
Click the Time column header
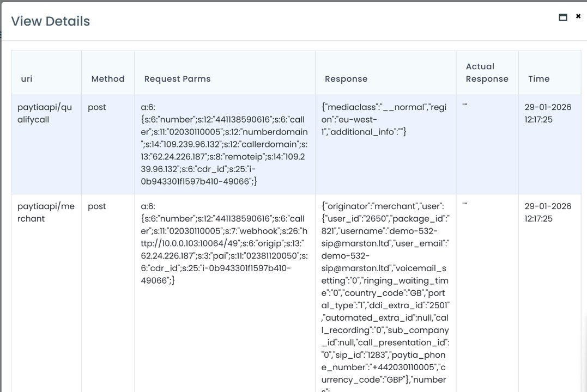click(538, 79)
